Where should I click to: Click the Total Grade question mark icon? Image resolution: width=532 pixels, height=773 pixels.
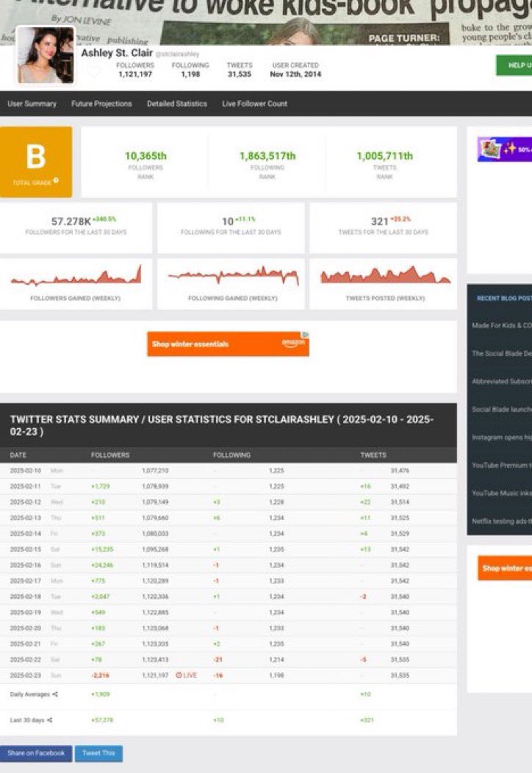click(x=56, y=180)
